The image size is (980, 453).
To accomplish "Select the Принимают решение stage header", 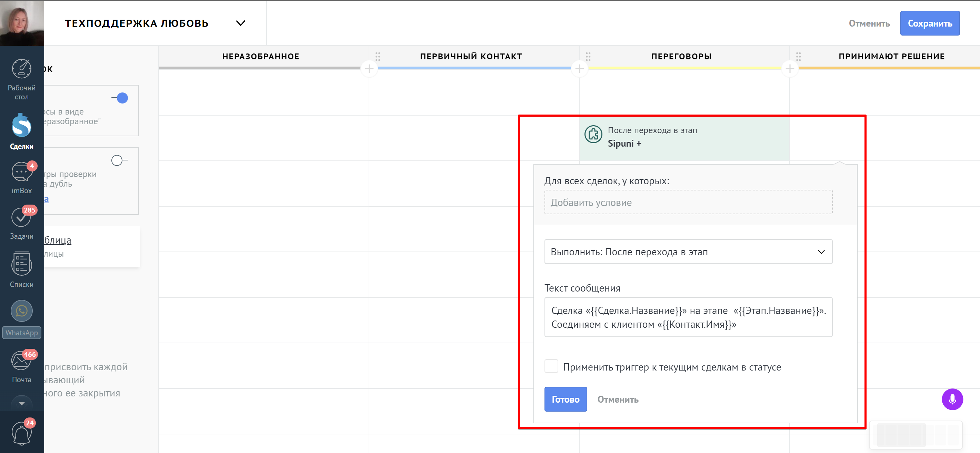I will (892, 56).
